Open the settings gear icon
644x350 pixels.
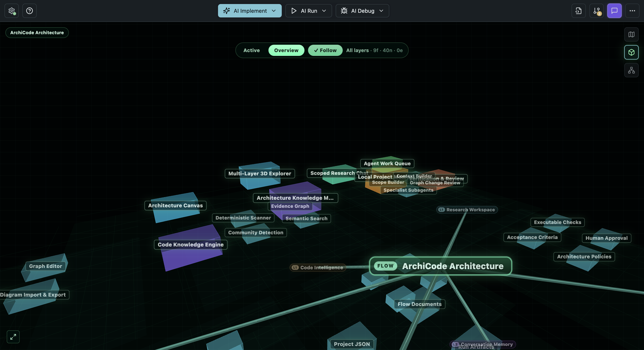tap(11, 11)
